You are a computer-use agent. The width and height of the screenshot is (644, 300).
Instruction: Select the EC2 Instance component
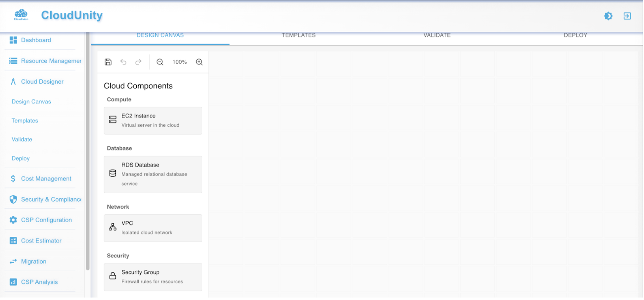pos(153,121)
